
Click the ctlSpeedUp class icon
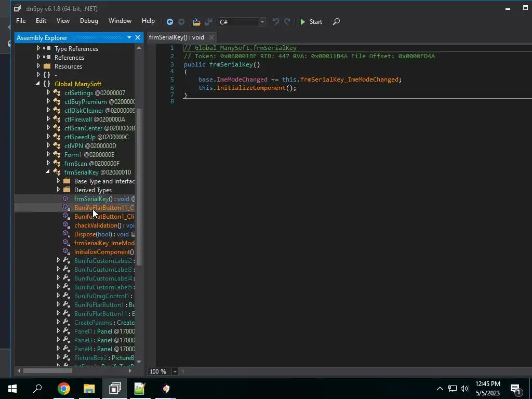(57, 137)
